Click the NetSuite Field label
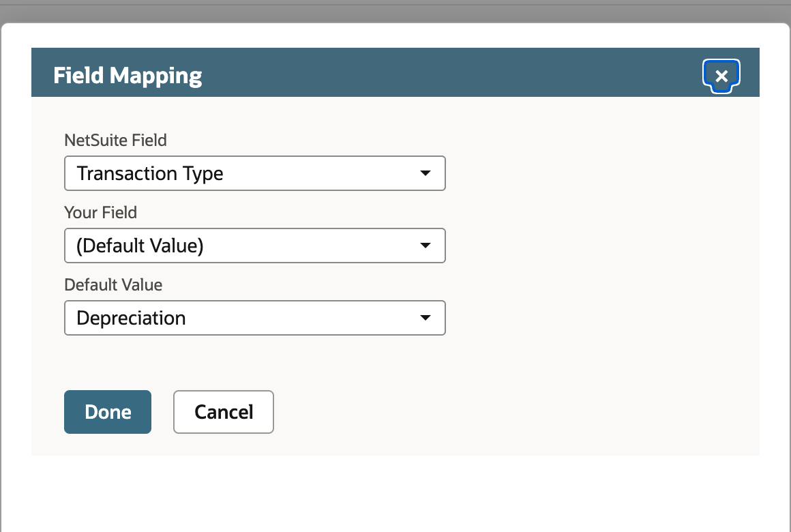This screenshot has height=532, width=791. coord(115,140)
